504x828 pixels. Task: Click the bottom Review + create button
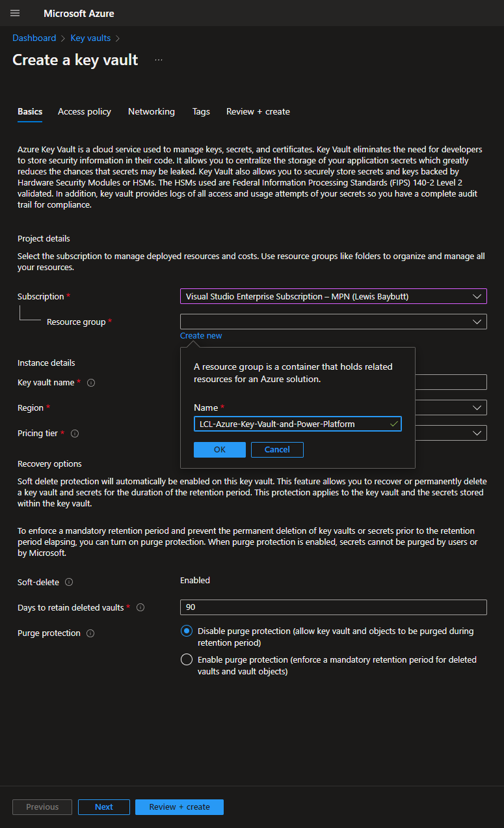(179, 807)
